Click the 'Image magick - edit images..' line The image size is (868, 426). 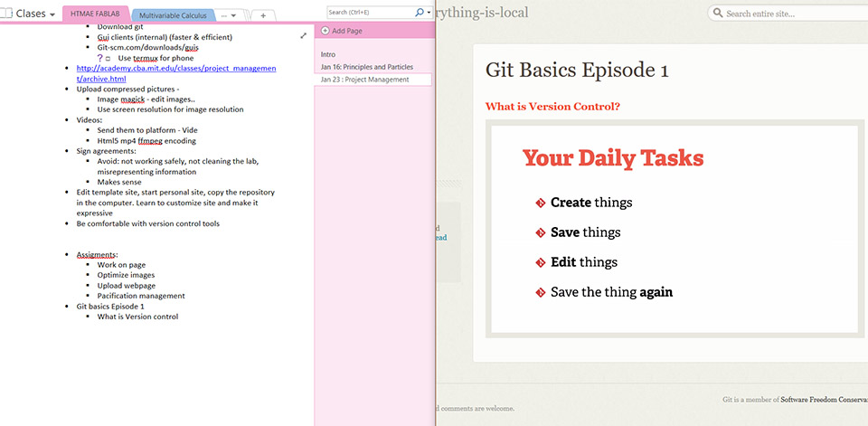click(x=146, y=99)
